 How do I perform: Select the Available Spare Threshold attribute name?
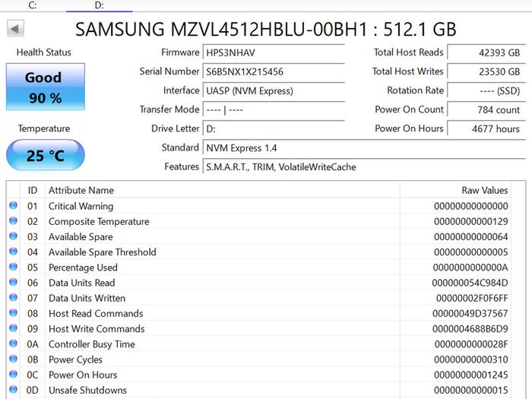tap(103, 252)
